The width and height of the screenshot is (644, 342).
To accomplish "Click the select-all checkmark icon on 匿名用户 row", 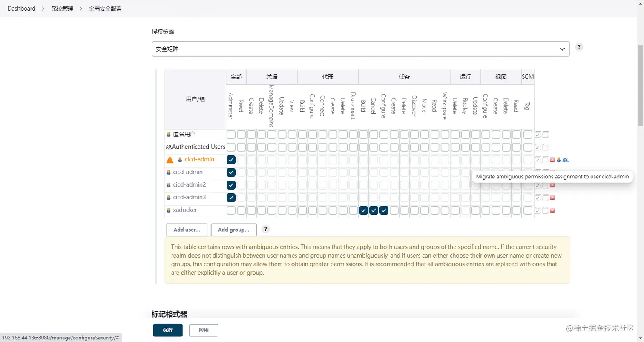I will pyautogui.click(x=538, y=134).
